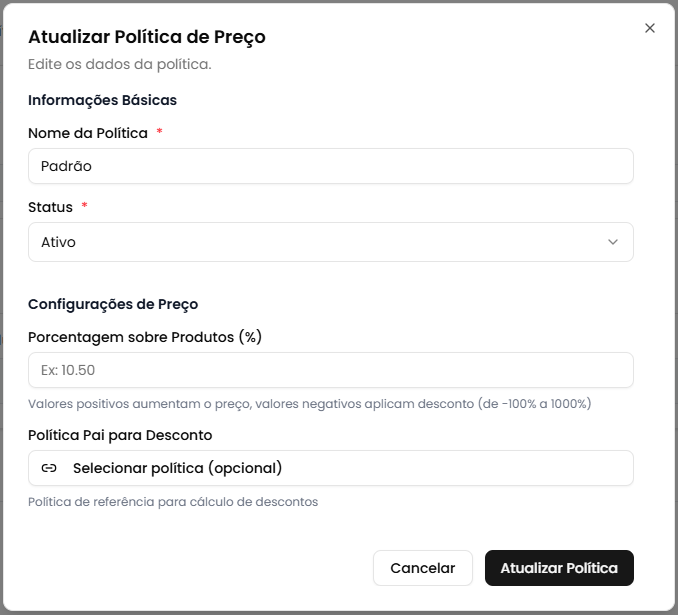Focus the Nome da Política field containing Padrão

point(330,166)
